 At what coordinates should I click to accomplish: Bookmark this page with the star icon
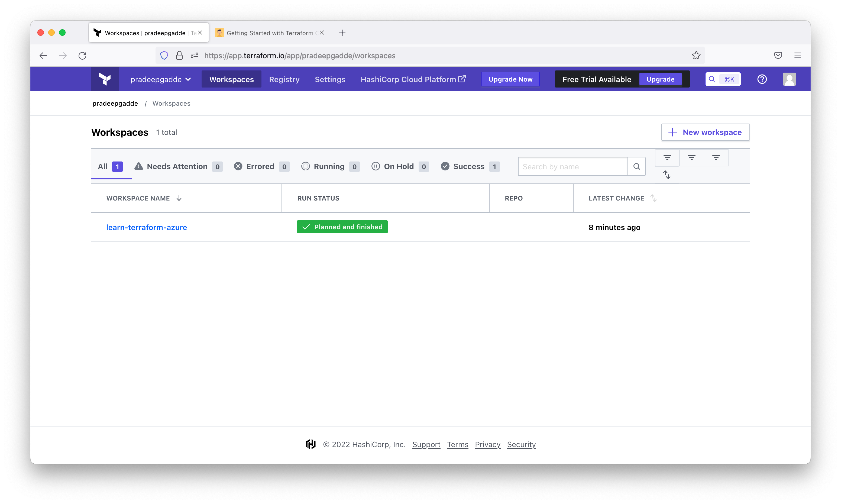point(696,55)
